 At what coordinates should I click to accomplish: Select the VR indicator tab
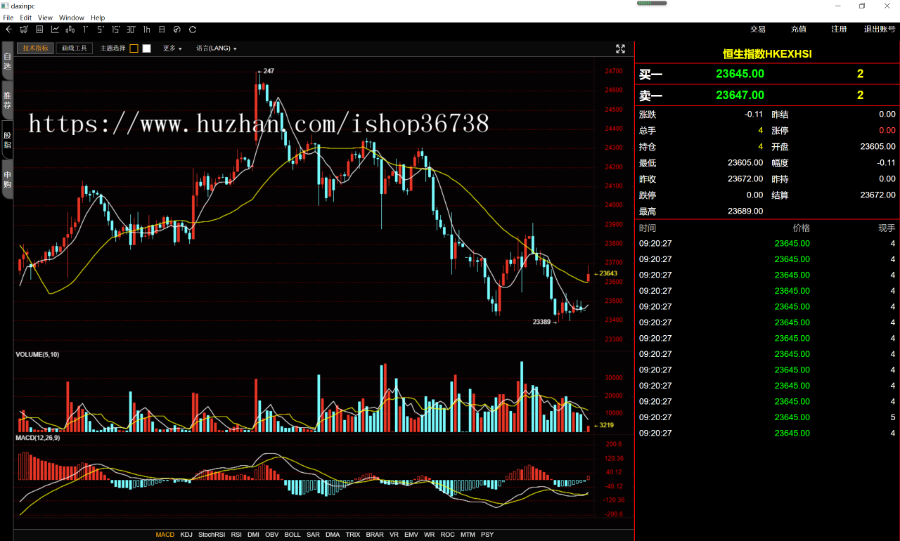[394, 535]
